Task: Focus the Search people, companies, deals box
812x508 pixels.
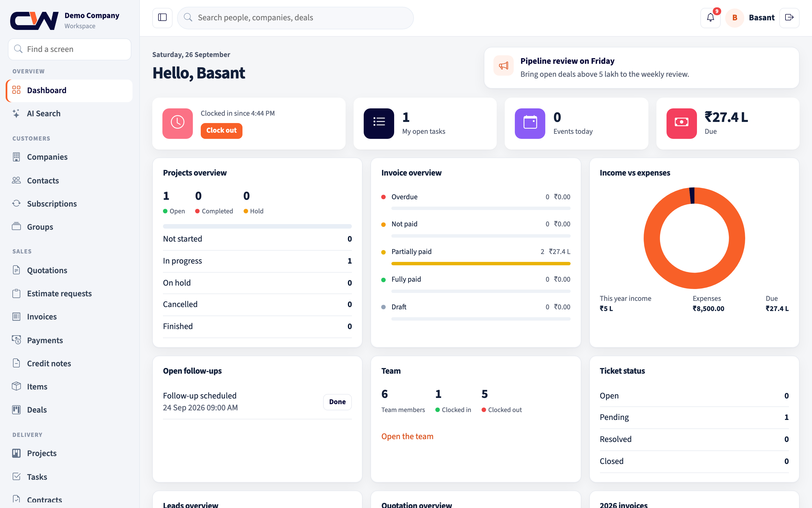Action: tap(295, 17)
